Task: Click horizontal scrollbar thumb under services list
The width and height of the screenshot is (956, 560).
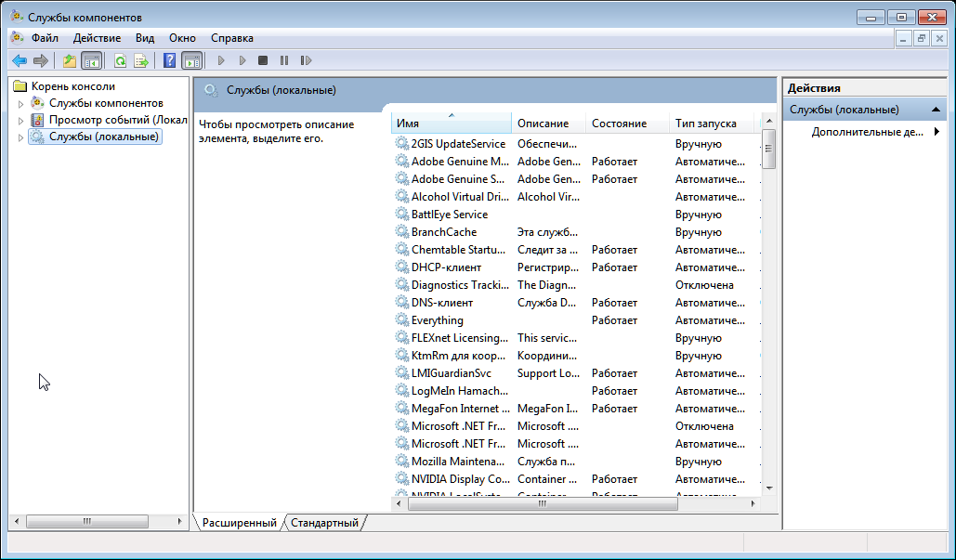Action: 543,504
